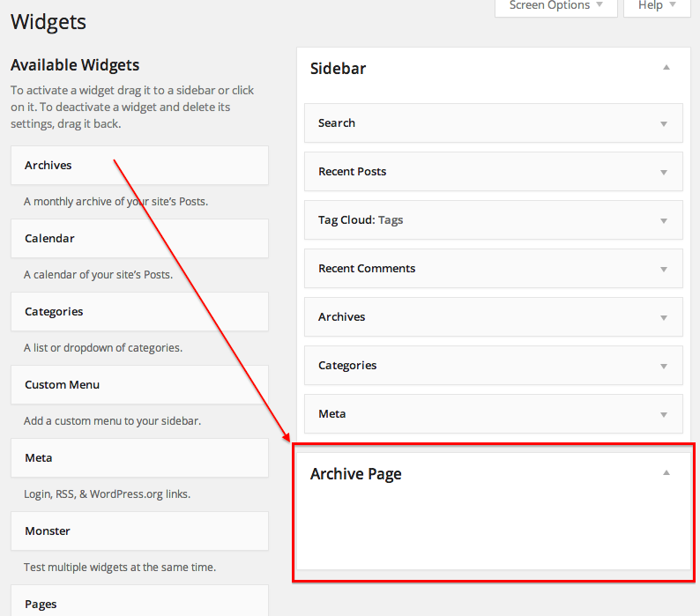Click the Search widget title
This screenshot has width=700, height=616.
(337, 123)
